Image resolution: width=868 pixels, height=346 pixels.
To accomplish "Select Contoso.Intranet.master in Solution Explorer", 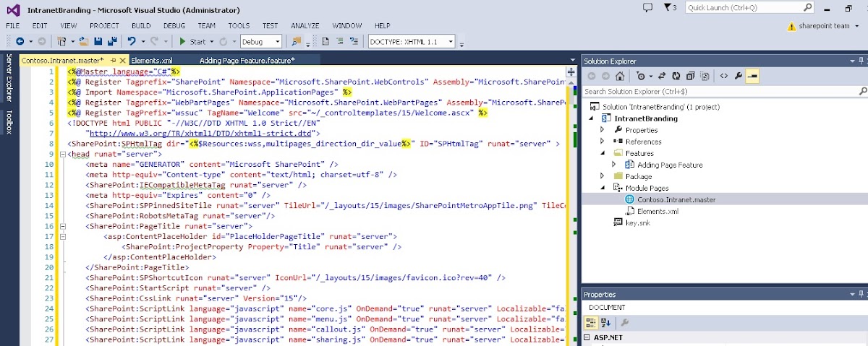I will point(676,199).
